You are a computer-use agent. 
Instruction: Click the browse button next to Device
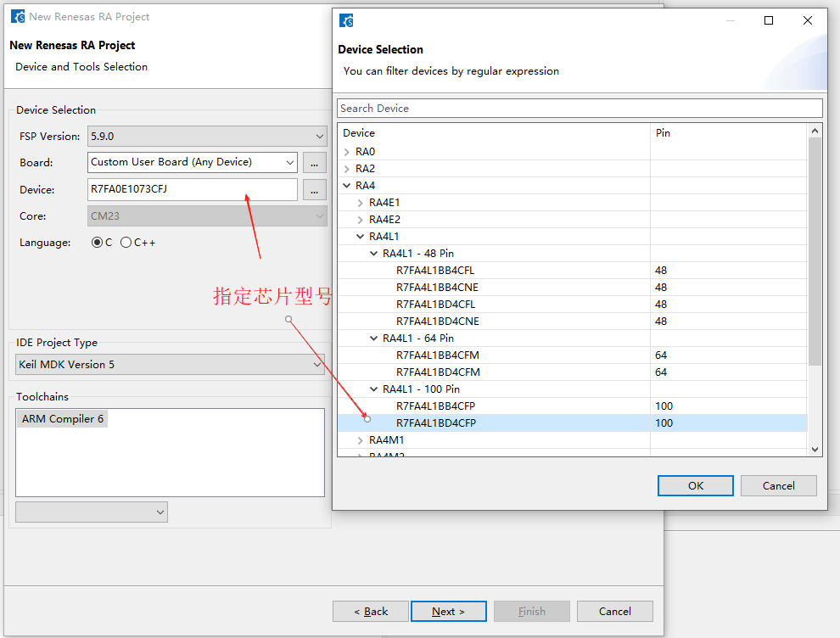click(x=315, y=190)
